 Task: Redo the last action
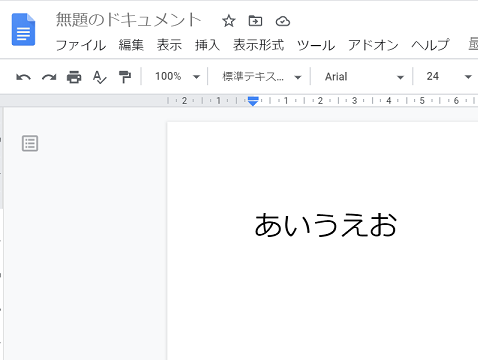coord(49,77)
